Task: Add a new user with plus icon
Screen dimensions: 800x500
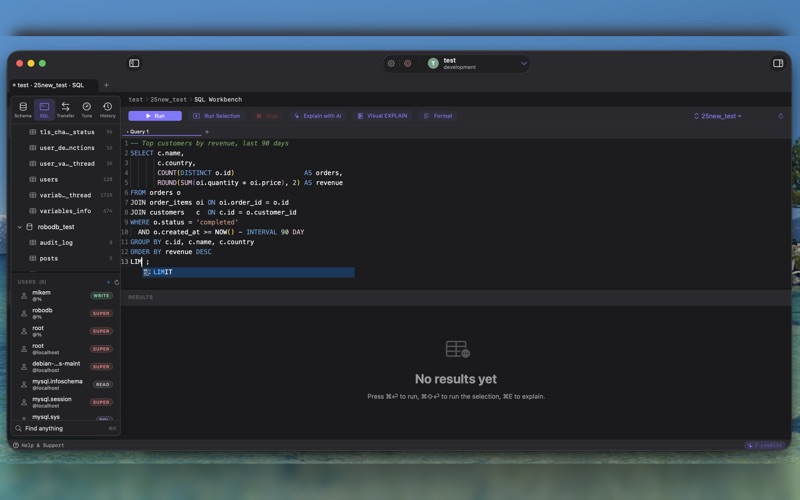Action: (x=108, y=282)
